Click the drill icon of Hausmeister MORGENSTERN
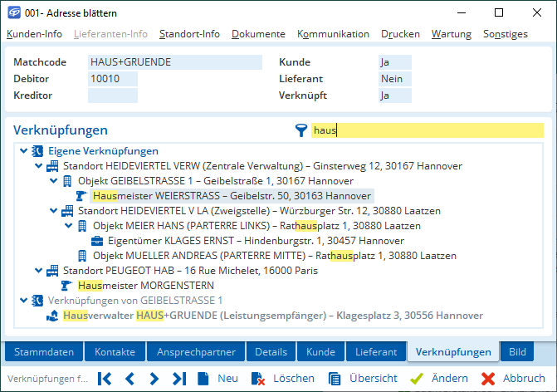This screenshot has height=392, width=557. 67,286
